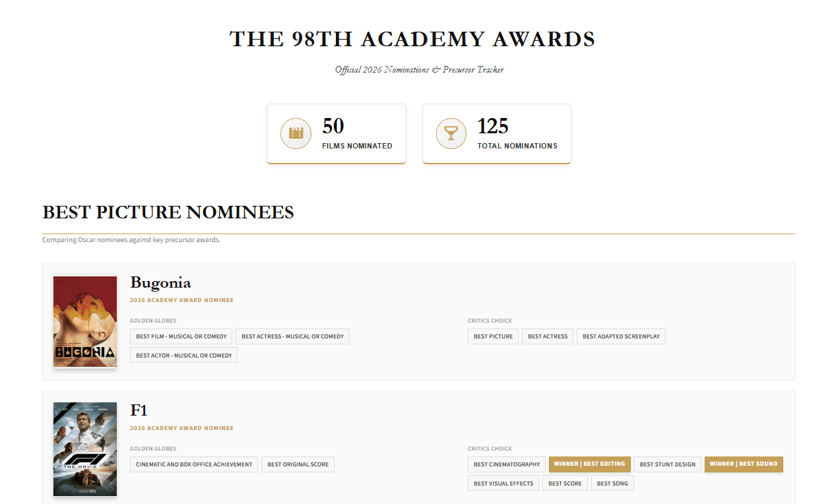Toggle the Best Song badge for F1
The height and width of the screenshot is (504, 836).
tap(612, 482)
